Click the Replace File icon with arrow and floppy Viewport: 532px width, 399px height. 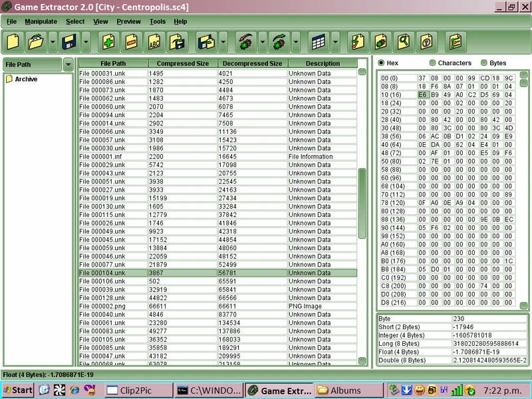[x=177, y=42]
